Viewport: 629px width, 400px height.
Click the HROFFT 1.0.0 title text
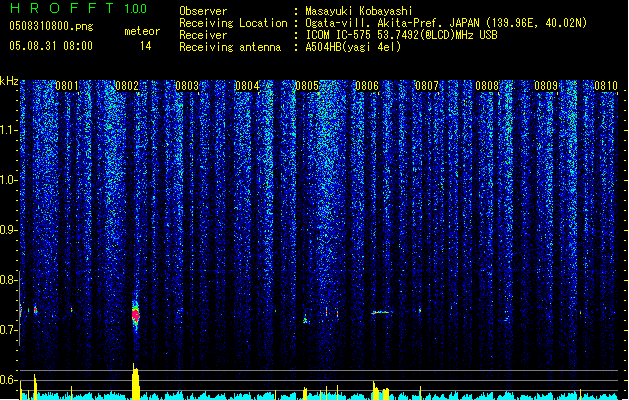coord(79,8)
